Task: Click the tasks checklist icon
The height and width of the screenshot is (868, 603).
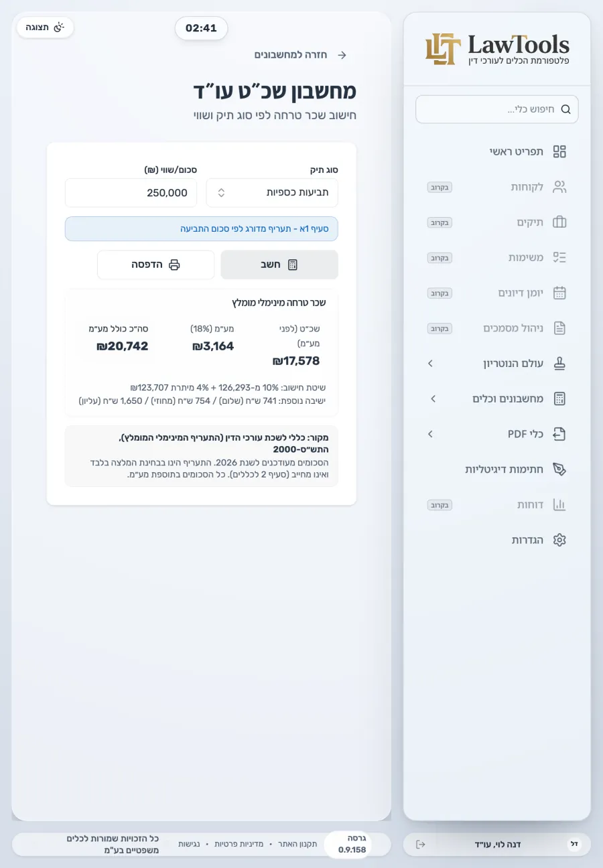Action: [x=559, y=257]
